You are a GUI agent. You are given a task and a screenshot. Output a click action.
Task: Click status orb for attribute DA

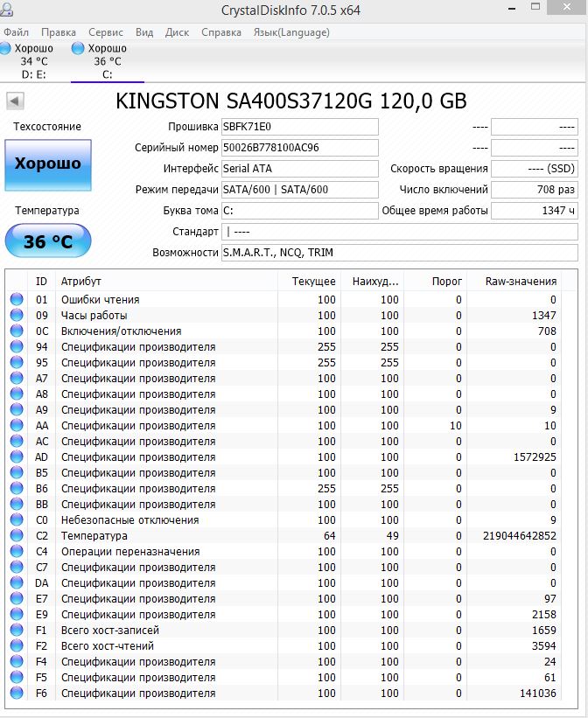[17, 583]
